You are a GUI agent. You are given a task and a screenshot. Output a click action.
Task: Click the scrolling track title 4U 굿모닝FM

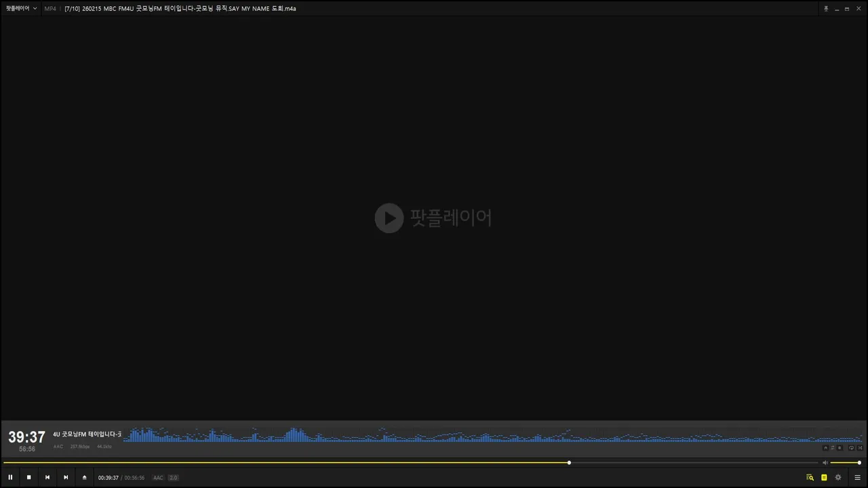(x=87, y=434)
